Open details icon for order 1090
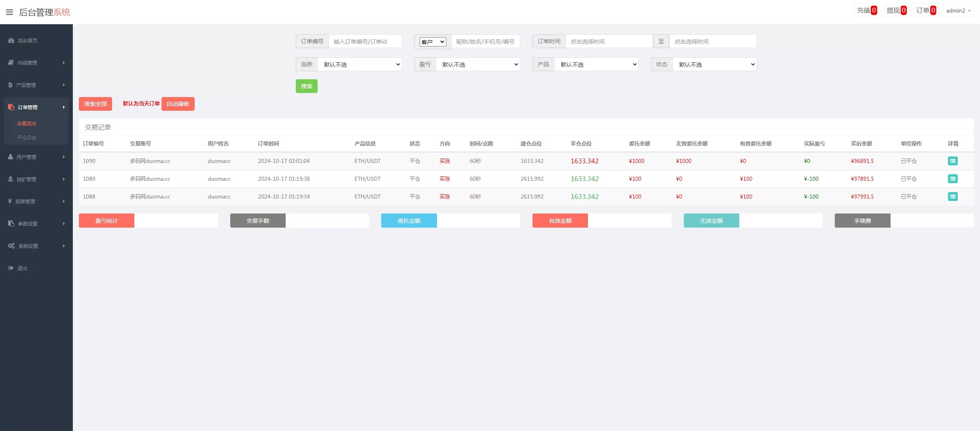The height and width of the screenshot is (431, 980). pyautogui.click(x=952, y=161)
